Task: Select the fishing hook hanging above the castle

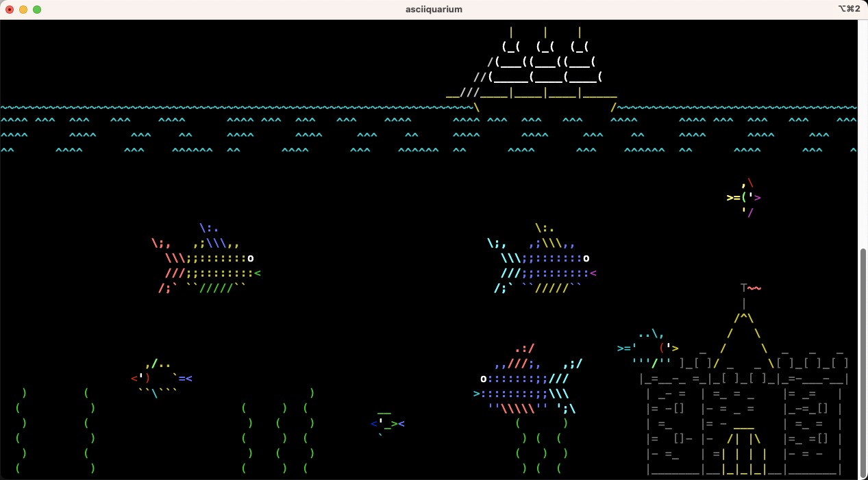Action: [x=744, y=301]
